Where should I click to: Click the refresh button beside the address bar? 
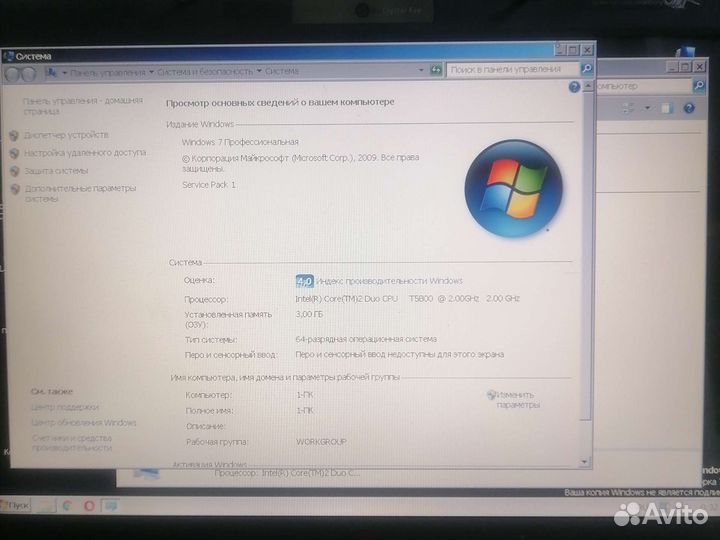[435, 70]
